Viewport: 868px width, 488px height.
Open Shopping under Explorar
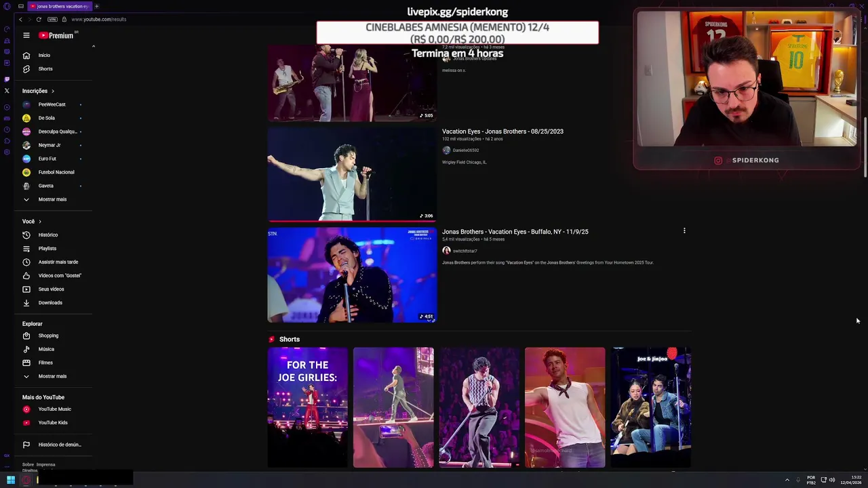[48, 335]
